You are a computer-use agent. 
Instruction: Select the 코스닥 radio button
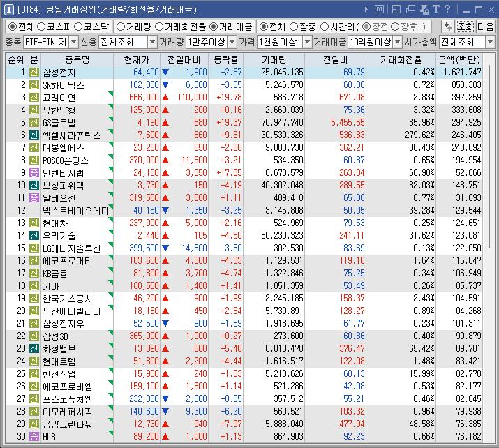[x=78, y=27]
